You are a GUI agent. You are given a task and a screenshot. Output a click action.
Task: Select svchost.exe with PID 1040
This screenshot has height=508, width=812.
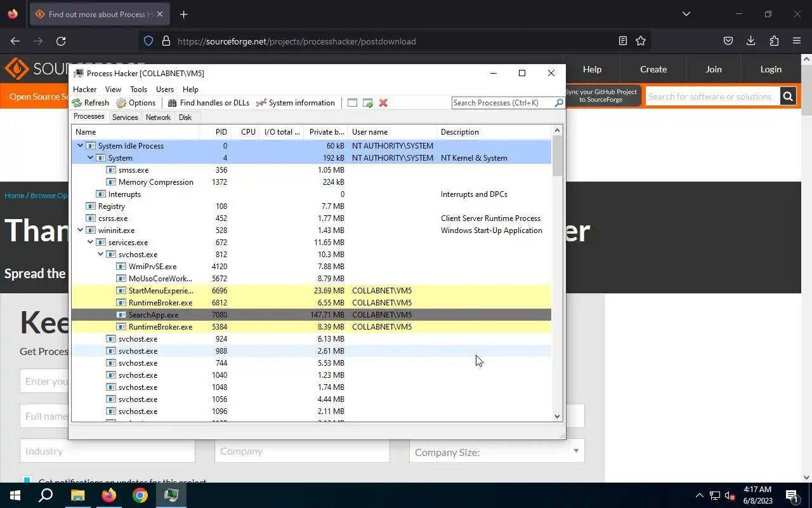tap(311, 375)
